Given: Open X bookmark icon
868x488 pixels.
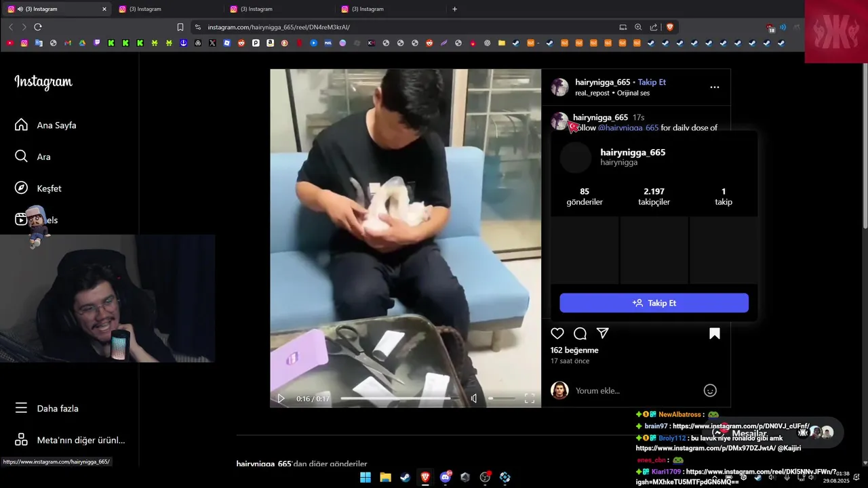Looking at the screenshot, I should click(x=212, y=43).
